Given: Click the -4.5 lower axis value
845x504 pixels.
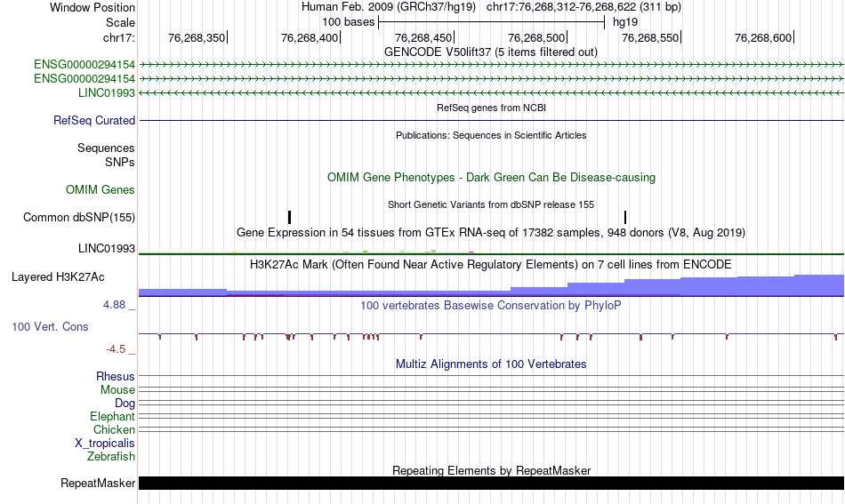Looking at the screenshot, I should pos(116,349).
